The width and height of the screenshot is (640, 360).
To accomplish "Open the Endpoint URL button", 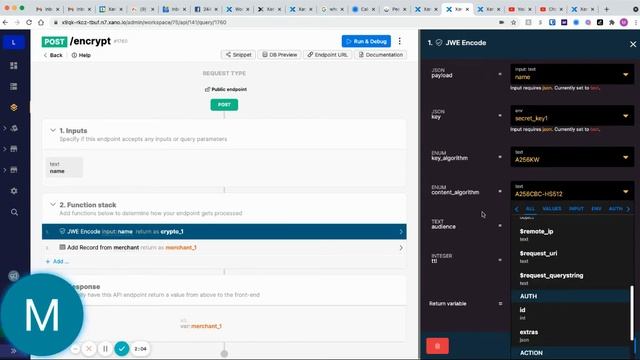I will [x=327, y=55].
